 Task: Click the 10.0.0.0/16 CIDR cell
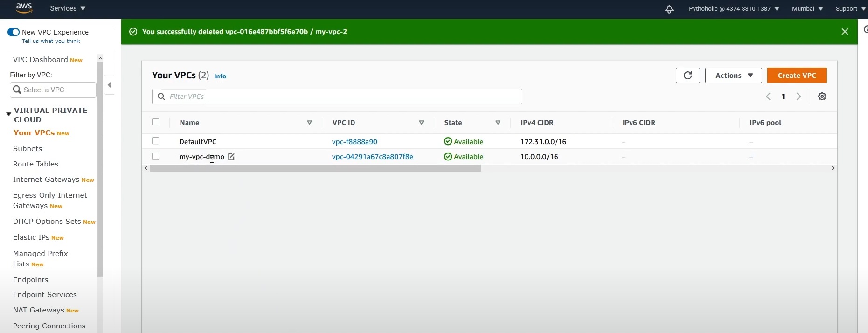click(x=539, y=157)
